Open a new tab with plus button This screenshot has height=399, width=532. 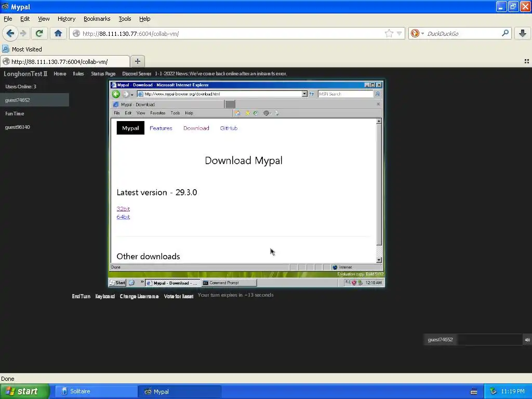[x=137, y=61]
